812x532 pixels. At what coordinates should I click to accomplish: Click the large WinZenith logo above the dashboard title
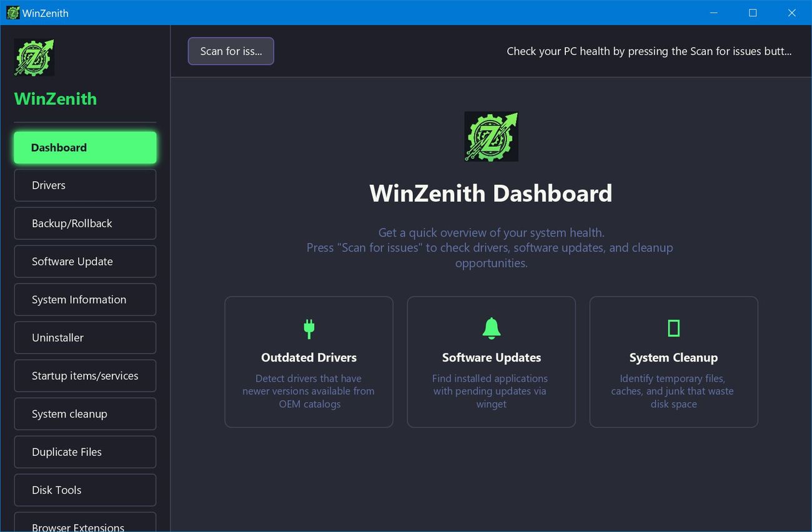pyautogui.click(x=491, y=137)
